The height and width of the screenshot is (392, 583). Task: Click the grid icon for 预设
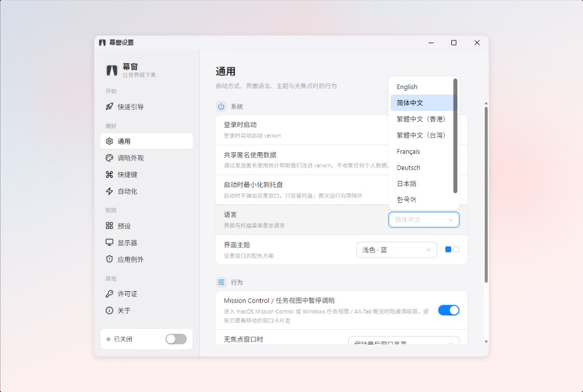point(109,226)
